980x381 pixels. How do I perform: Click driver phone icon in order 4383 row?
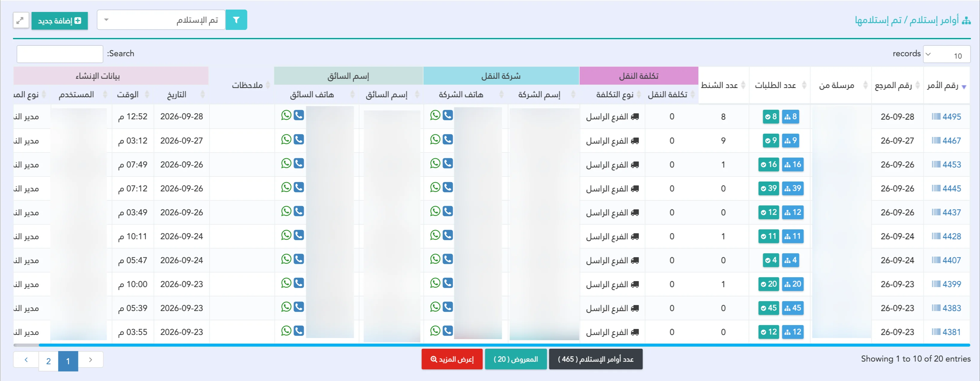tap(299, 307)
